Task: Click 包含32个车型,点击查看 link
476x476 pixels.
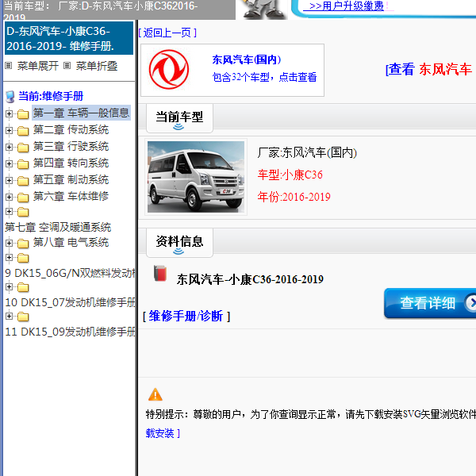Action: tap(264, 77)
